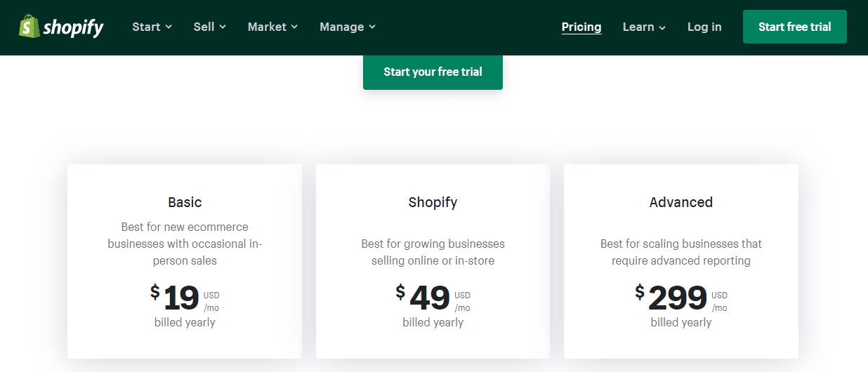868x372 pixels.
Task: Click the header Start free trial button
Action: [x=795, y=27]
